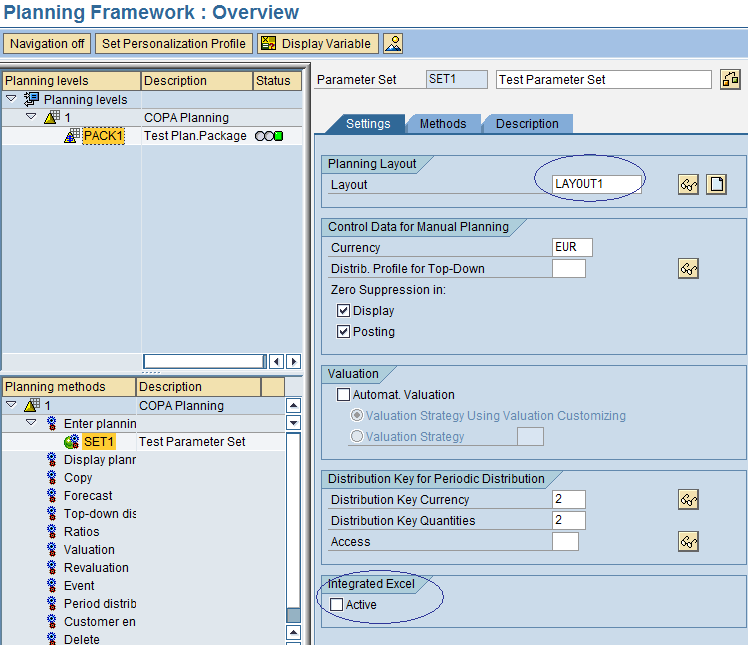Click the glasses icon for Distrib. Profile Top-Down
Screen dimensions: 748x645
click(x=688, y=269)
